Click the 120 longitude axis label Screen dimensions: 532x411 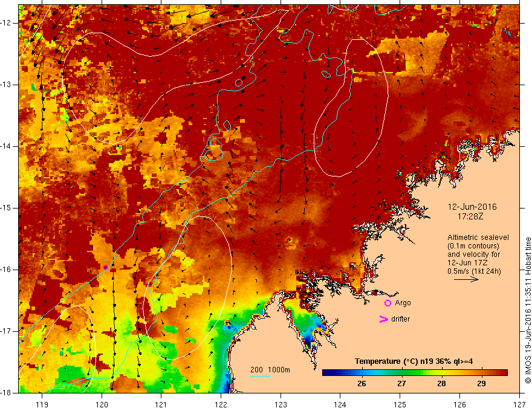pyautogui.click(x=102, y=404)
